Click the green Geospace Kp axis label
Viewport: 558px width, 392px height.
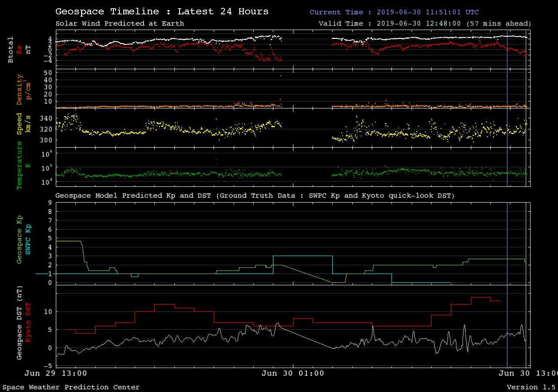tap(19, 240)
